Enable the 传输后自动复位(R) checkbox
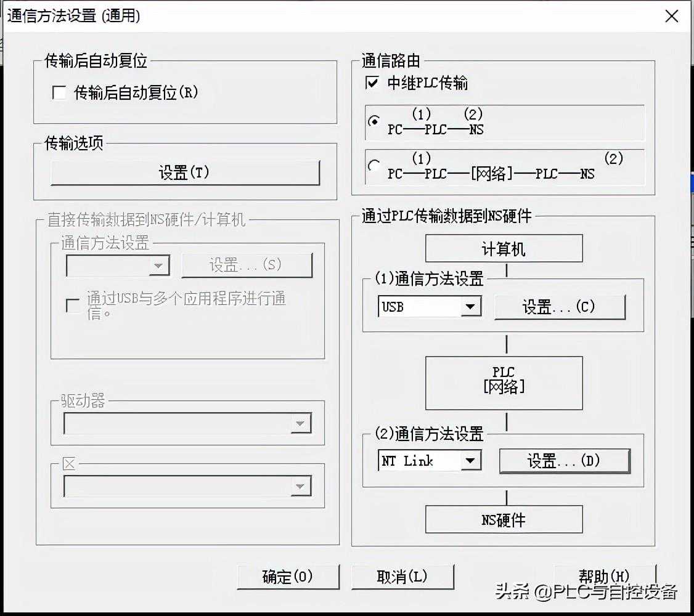 click(60, 93)
